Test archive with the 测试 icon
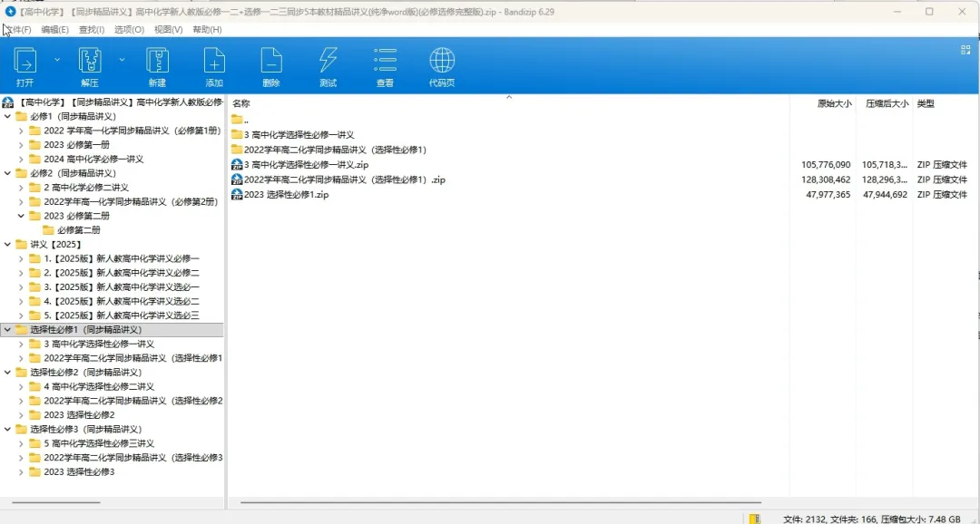 pos(328,67)
